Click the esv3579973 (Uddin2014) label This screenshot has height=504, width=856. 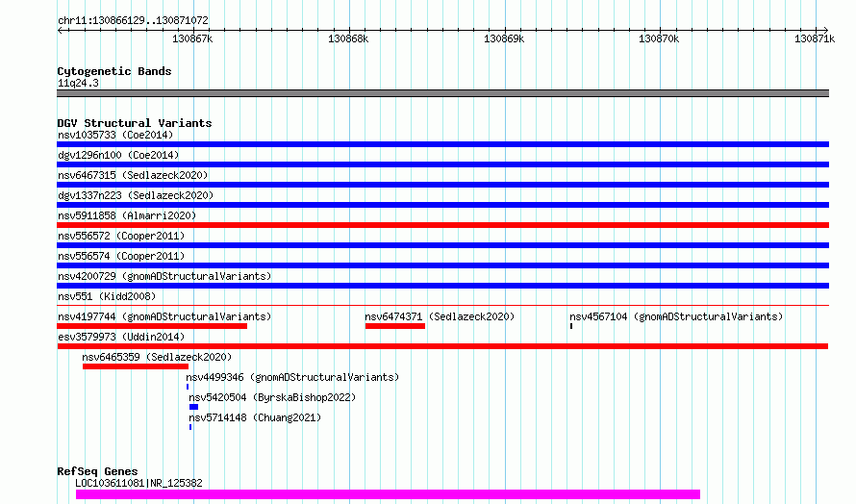(121, 337)
